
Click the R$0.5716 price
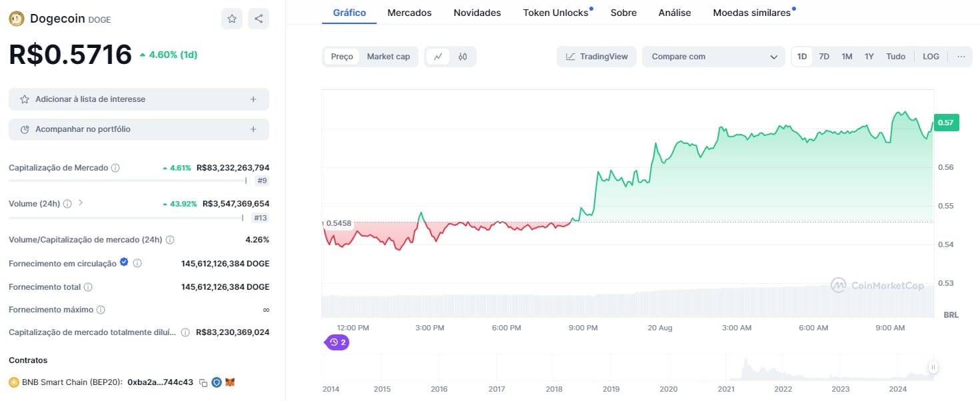pos(70,54)
